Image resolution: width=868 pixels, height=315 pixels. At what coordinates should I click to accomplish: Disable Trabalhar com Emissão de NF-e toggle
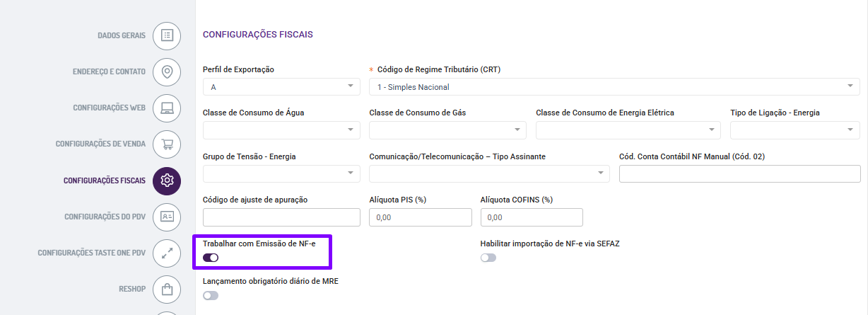coord(211,258)
